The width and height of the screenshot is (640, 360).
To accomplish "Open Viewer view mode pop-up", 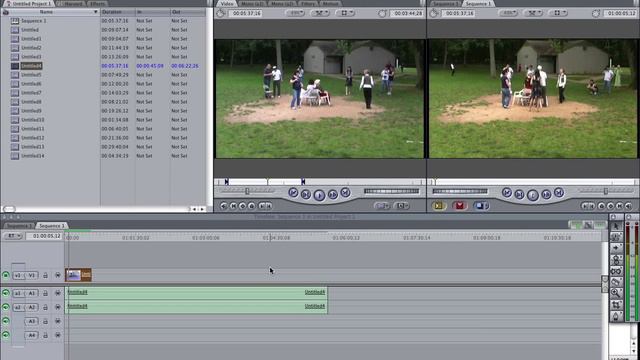I will coord(344,13).
